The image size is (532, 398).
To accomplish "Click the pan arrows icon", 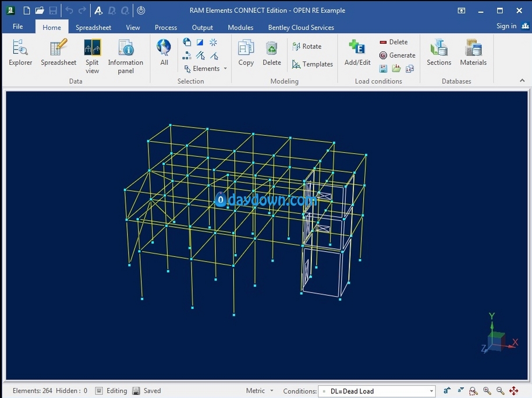I will pyautogui.click(x=514, y=391).
